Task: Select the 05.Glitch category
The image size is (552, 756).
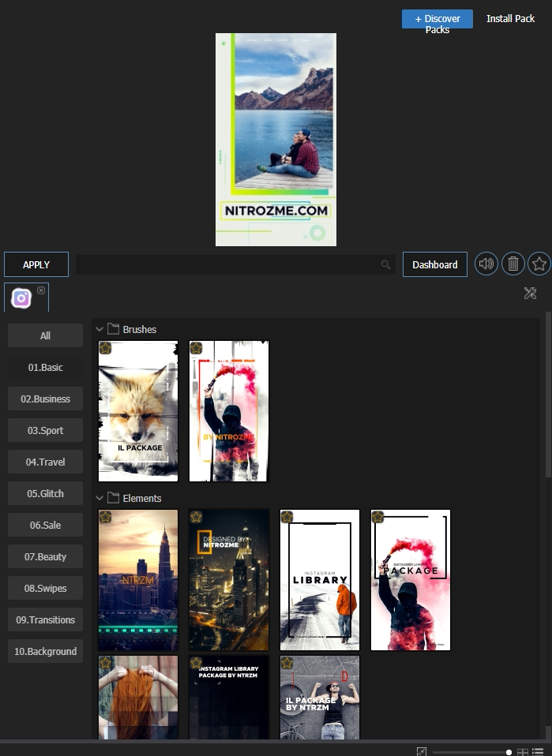Action: [45, 493]
